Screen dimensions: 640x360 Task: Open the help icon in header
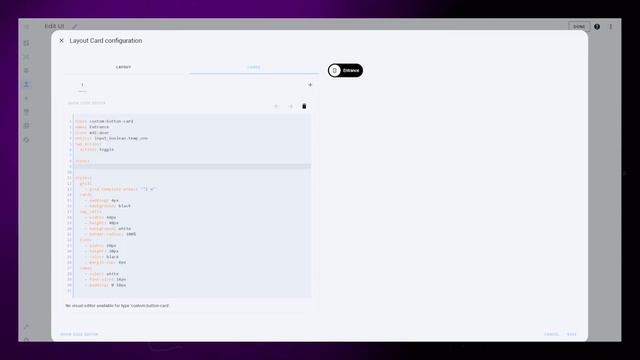[x=597, y=27]
